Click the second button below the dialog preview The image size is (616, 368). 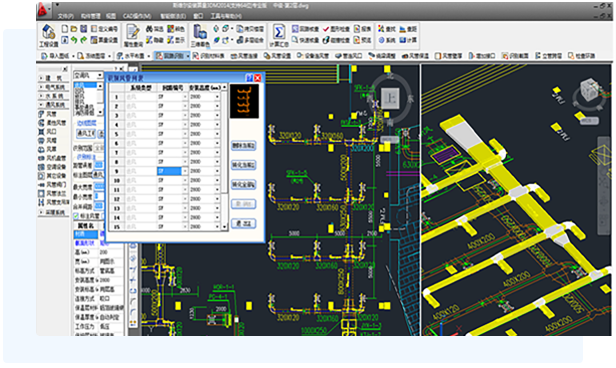point(244,165)
